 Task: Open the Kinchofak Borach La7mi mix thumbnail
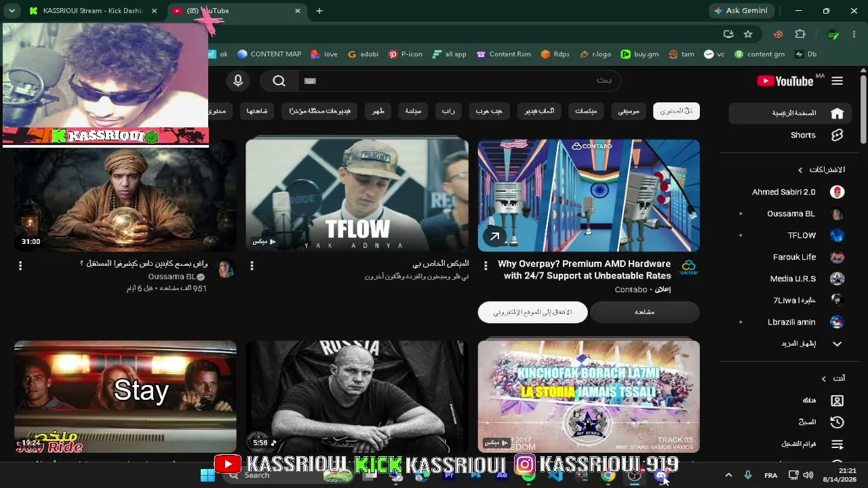pyautogui.click(x=589, y=397)
